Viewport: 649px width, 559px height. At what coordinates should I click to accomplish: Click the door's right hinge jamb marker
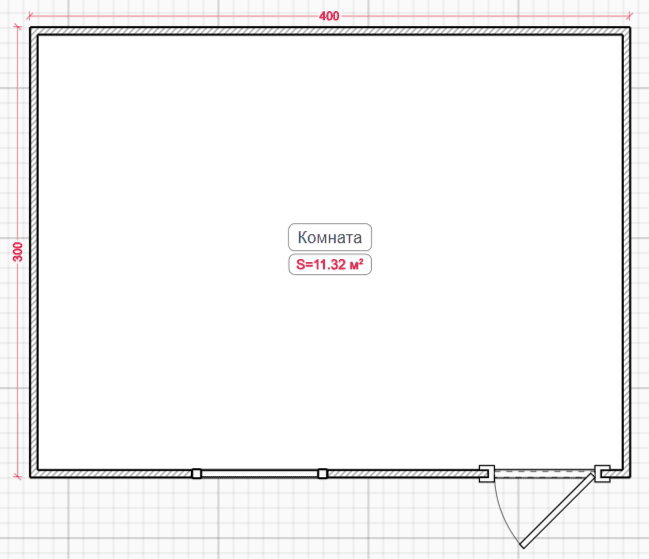[602, 473]
